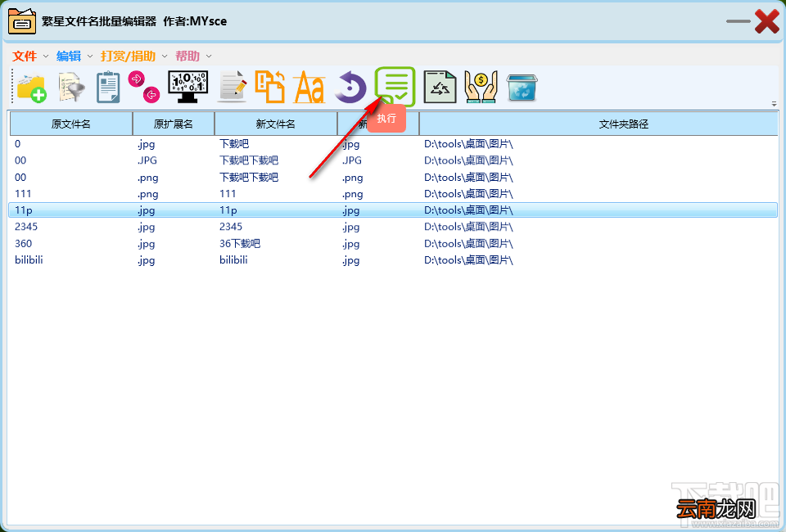Open the donate hands with coin icon
This screenshot has height=532, width=786.
click(x=481, y=87)
